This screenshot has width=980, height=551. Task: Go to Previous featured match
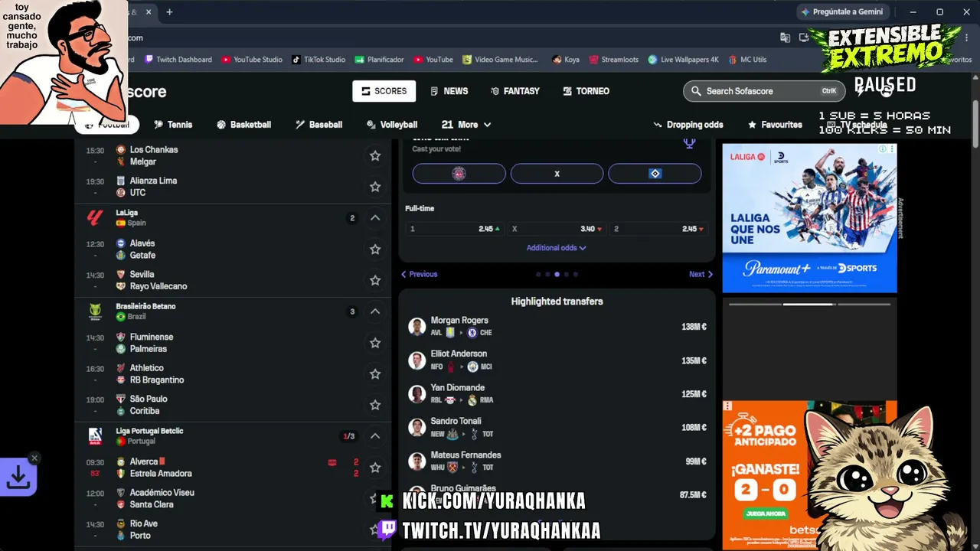click(420, 274)
